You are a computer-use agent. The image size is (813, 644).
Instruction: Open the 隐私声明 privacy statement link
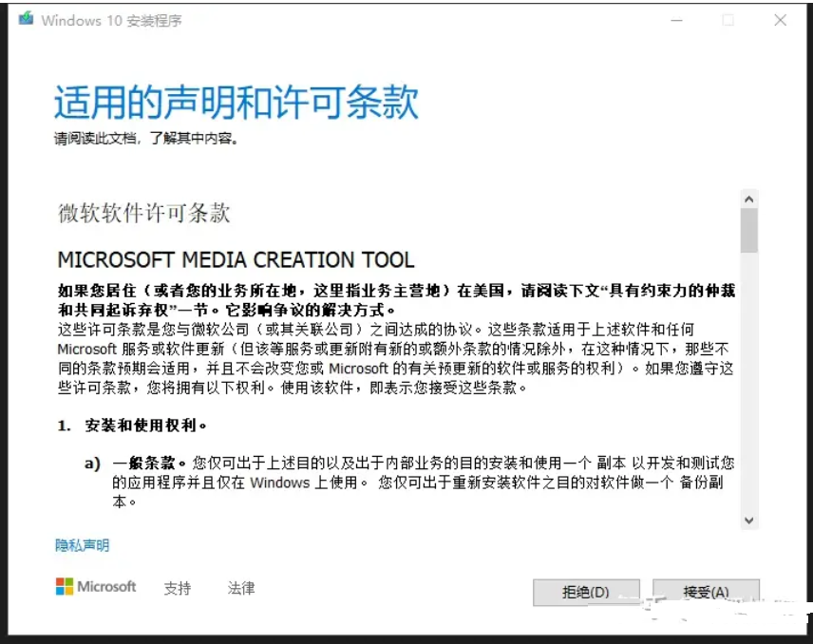click(x=83, y=545)
